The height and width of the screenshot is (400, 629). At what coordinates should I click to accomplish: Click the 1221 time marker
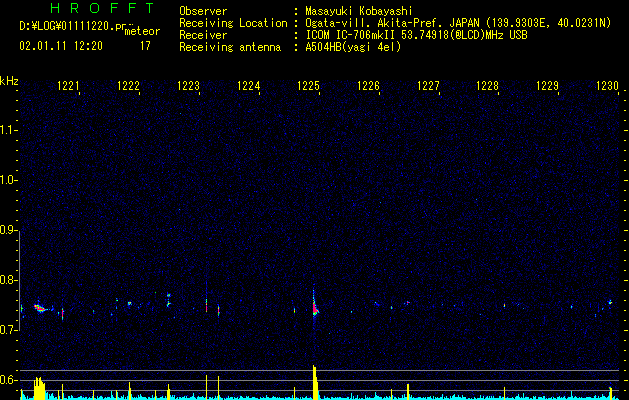tap(68, 86)
